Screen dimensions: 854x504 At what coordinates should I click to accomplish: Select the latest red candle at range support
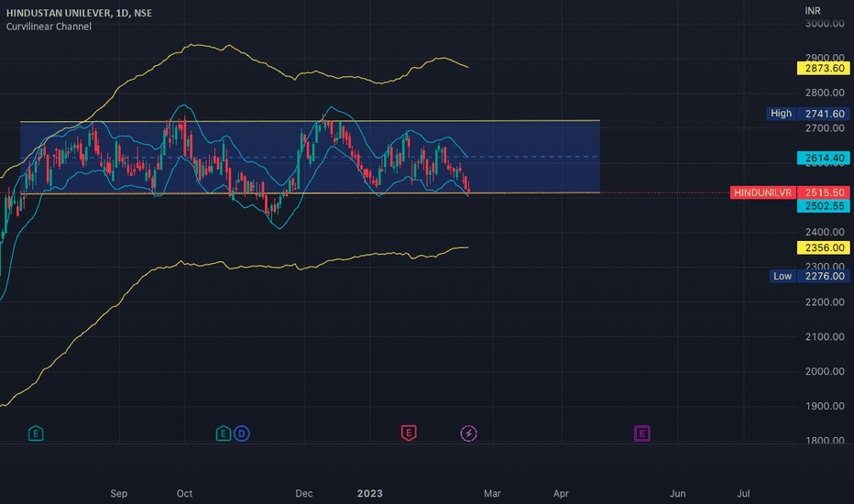(x=468, y=188)
